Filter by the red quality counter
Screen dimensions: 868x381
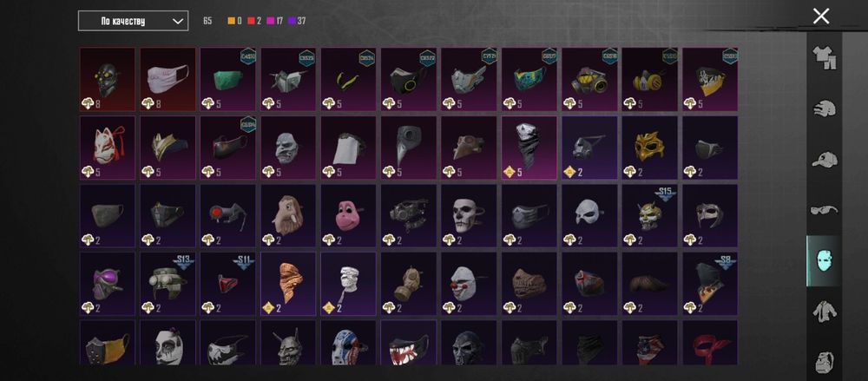click(254, 21)
